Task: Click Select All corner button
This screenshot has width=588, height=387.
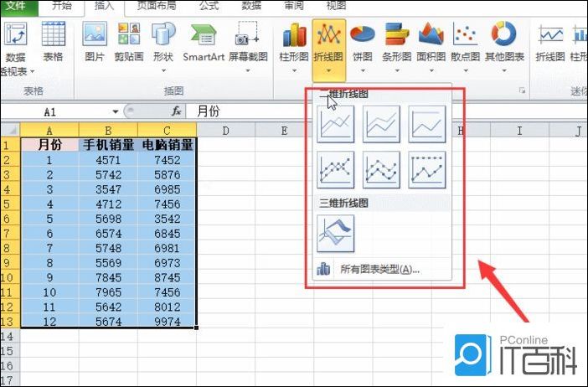Action: click(11, 130)
